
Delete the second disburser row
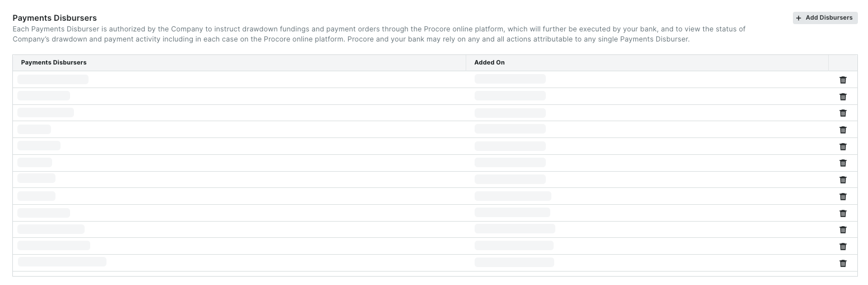[843, 96]
